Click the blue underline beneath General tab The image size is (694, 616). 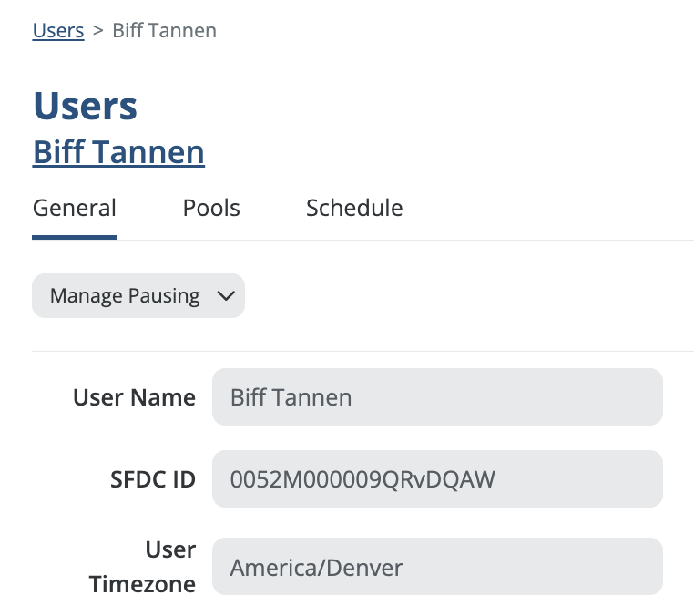[75, 237]
